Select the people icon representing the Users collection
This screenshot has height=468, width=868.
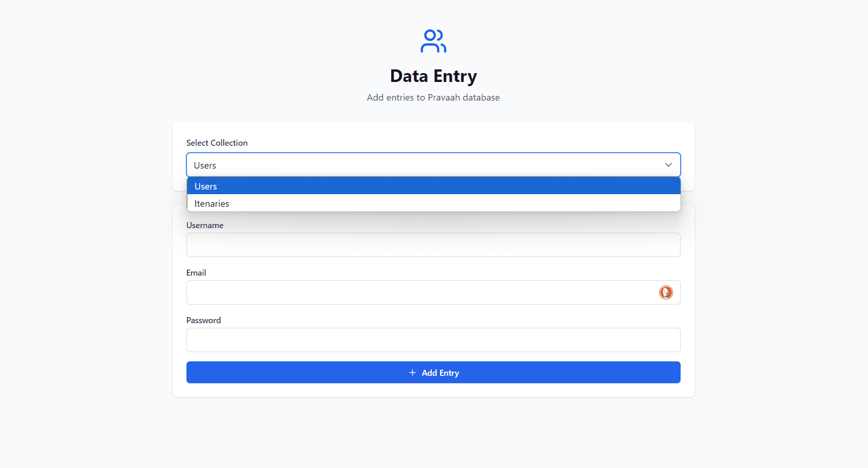tap(433, 41)
